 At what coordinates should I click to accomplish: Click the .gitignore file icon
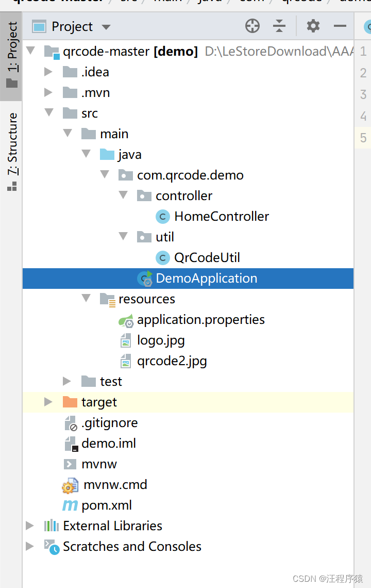coord(71,423)
